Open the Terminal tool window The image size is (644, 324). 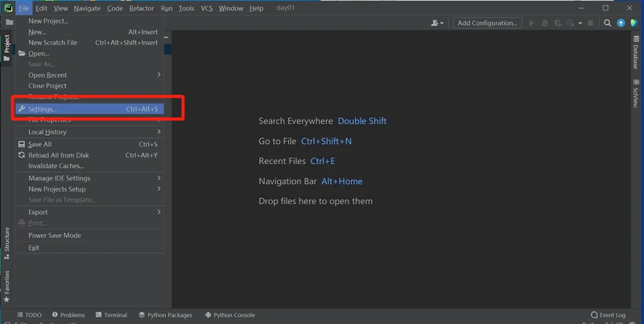coord(111,315)
